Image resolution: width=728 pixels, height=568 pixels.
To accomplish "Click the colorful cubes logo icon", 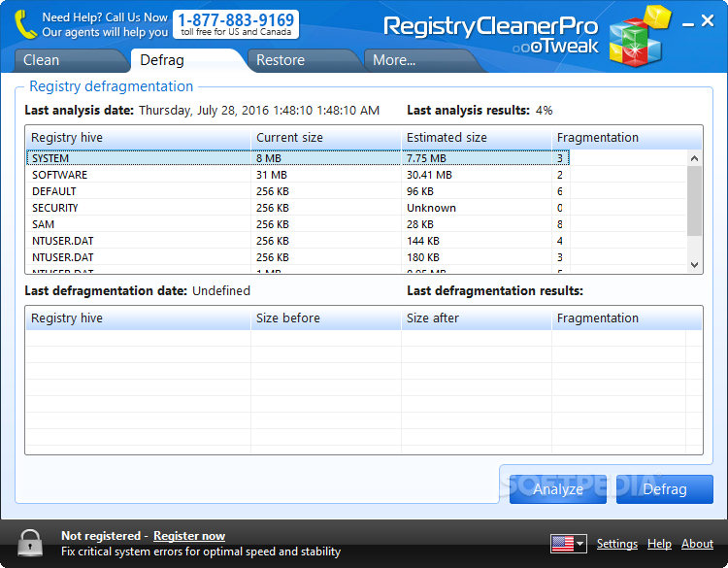I will [x=640, y=36].
